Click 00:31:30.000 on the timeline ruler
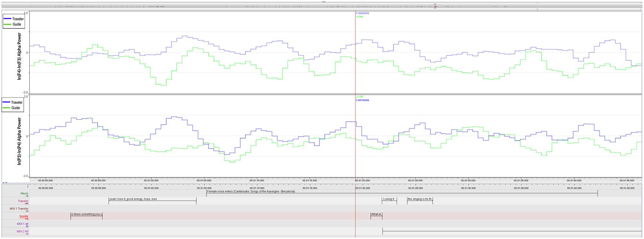Image resolution: width=644 pixels, height=239 pixels. coord(468,181)
